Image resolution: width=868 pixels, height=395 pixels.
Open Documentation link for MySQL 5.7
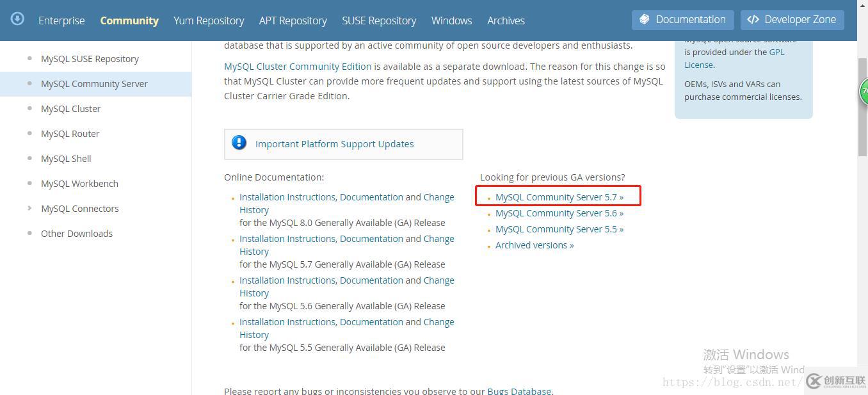[371, 239]
